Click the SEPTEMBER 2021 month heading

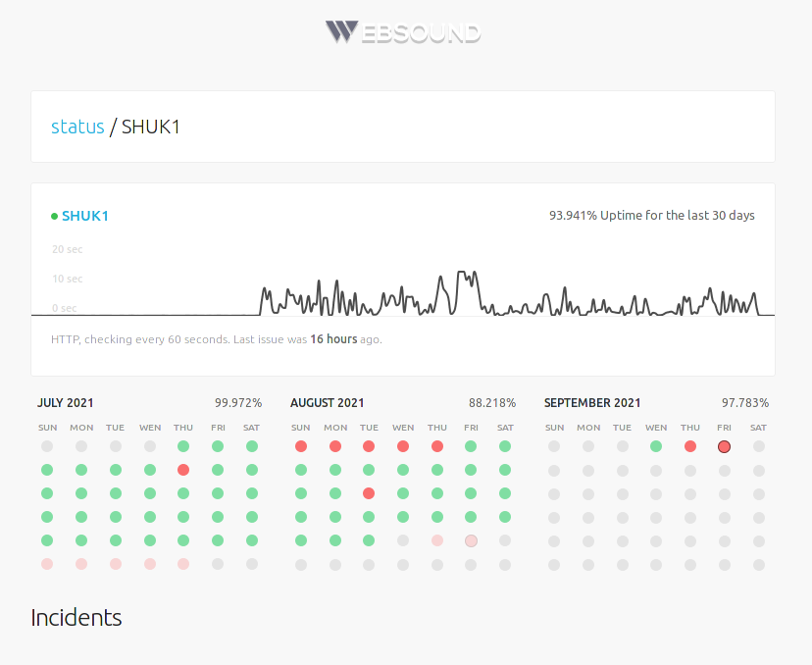(x=592, y=403)
